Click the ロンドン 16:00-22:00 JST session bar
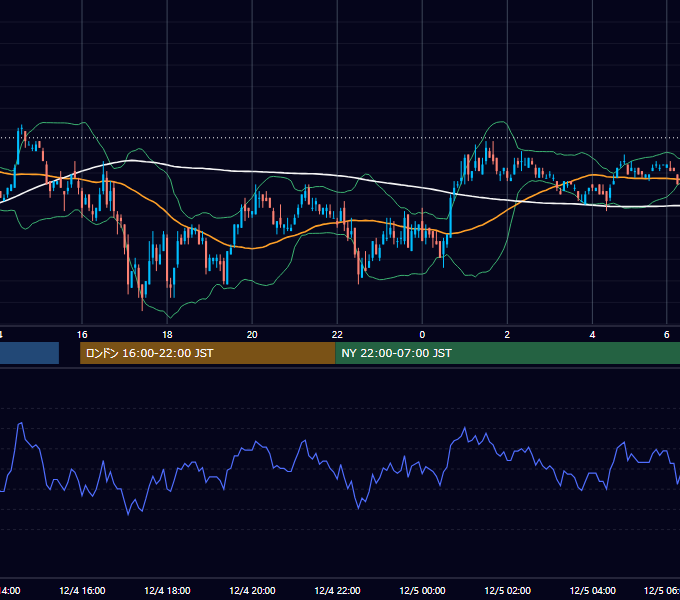 (x=208, y=353)
